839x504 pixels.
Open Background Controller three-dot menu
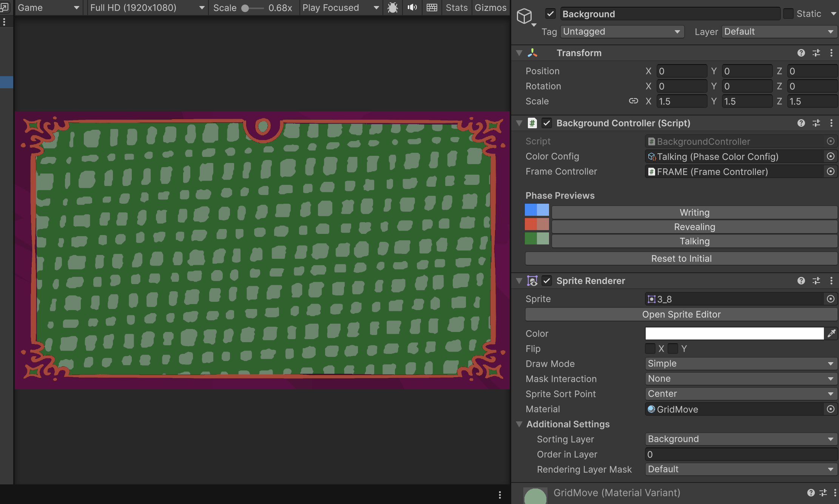tap(831, 123)
